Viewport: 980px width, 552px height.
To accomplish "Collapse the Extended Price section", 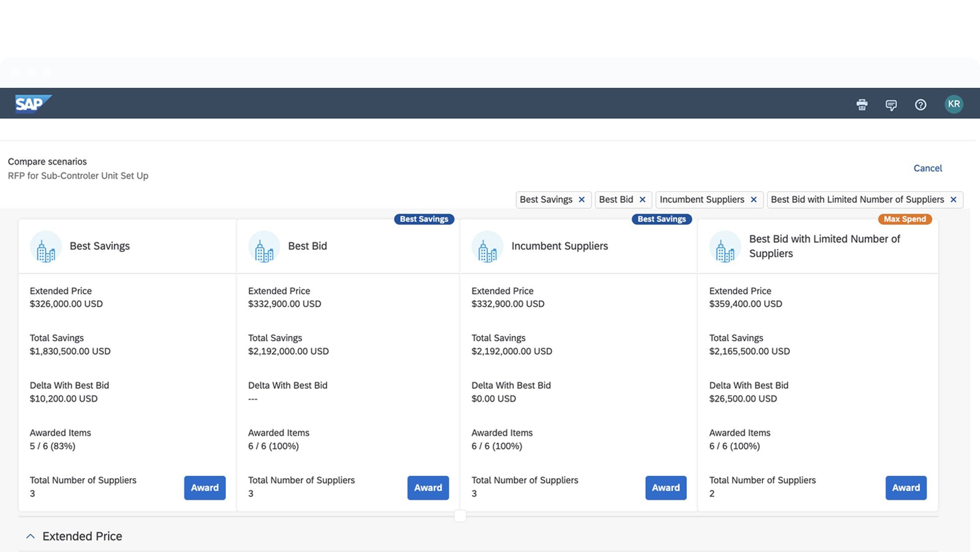I will 31,536.
